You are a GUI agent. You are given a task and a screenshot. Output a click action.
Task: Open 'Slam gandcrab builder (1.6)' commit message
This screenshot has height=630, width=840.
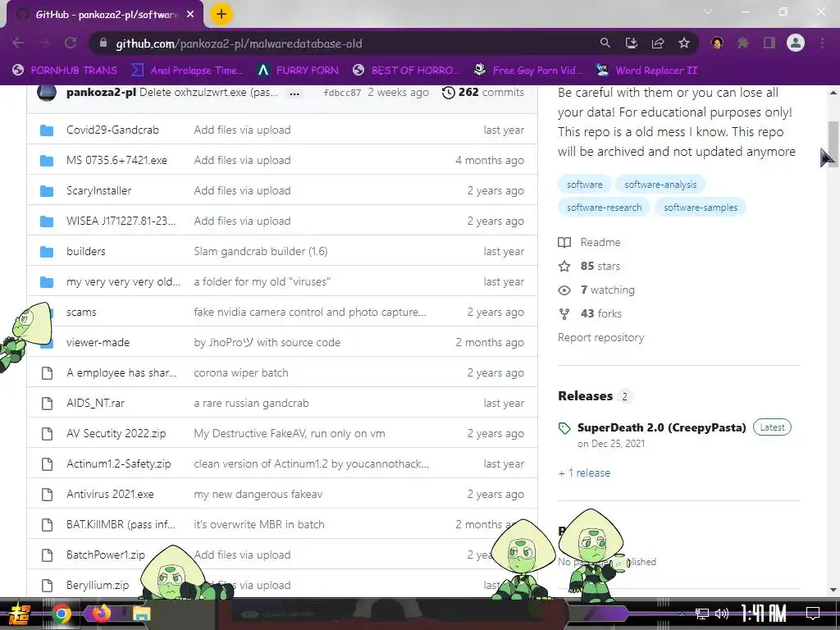[260, 251]
